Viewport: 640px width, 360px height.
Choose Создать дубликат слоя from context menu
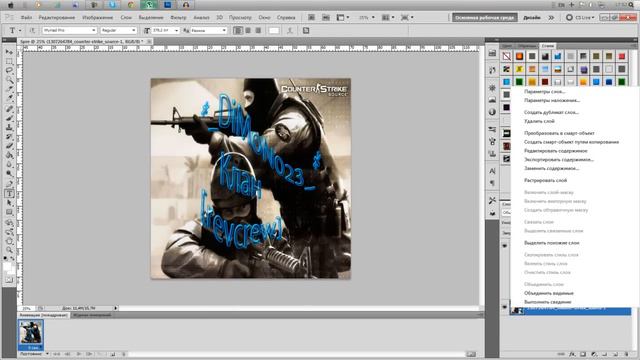pyautogui.click(x=551, y=112)
